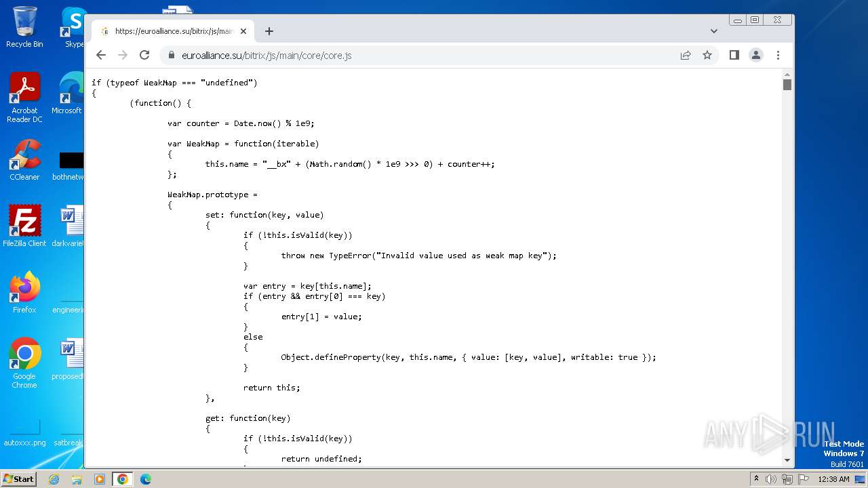Click the 'entry[1] = value;' line
Image resolution: width=868 pixels, height=488 pixels.
tap(321, 317)
